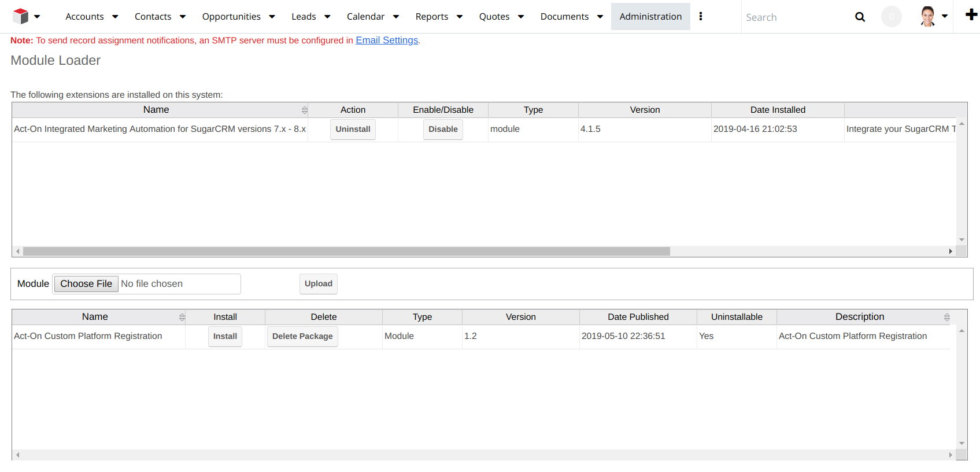Open the more modules three-dot menu
The image size is (980, 472).
(x=701, y=16)
